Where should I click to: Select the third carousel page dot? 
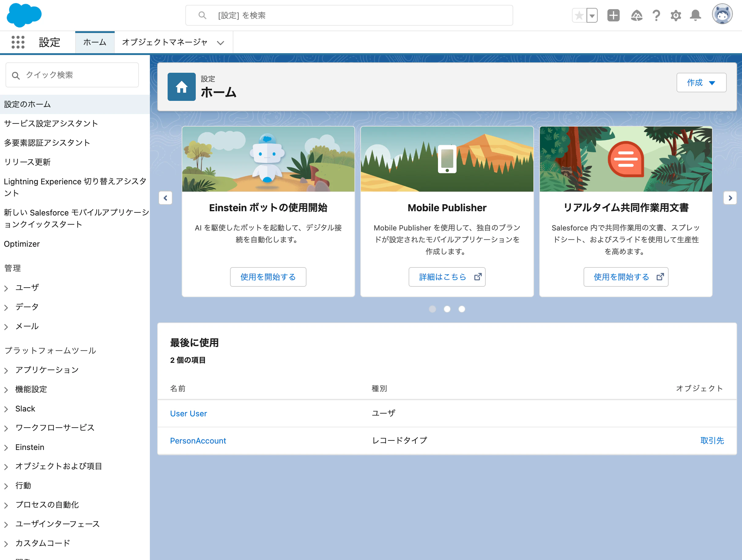(x=462, y=309)
